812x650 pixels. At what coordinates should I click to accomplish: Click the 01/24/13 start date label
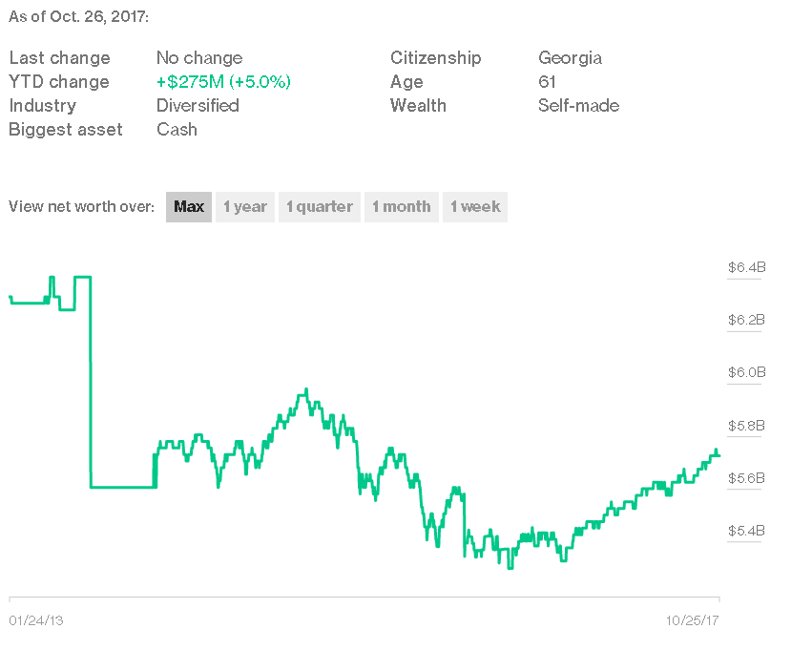click(35, 620)
